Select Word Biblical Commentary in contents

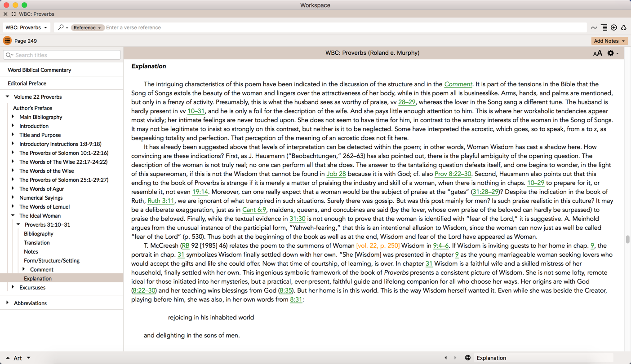pos(40,70)
